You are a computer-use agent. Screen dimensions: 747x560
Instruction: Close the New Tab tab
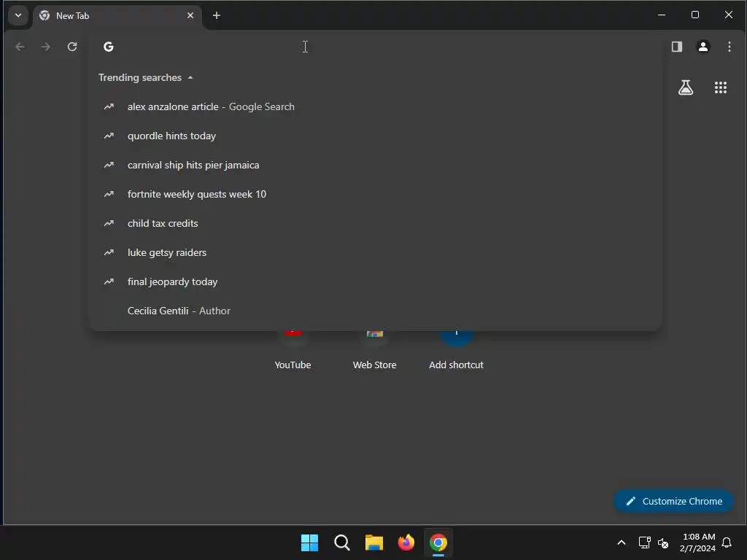[190, 16]
